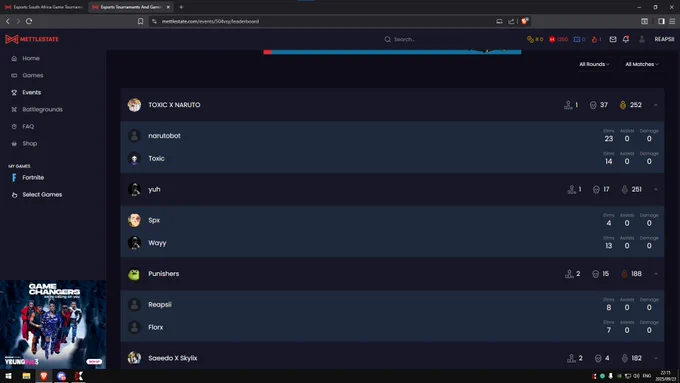Open the gold coins balance icon

coord(530,39)
